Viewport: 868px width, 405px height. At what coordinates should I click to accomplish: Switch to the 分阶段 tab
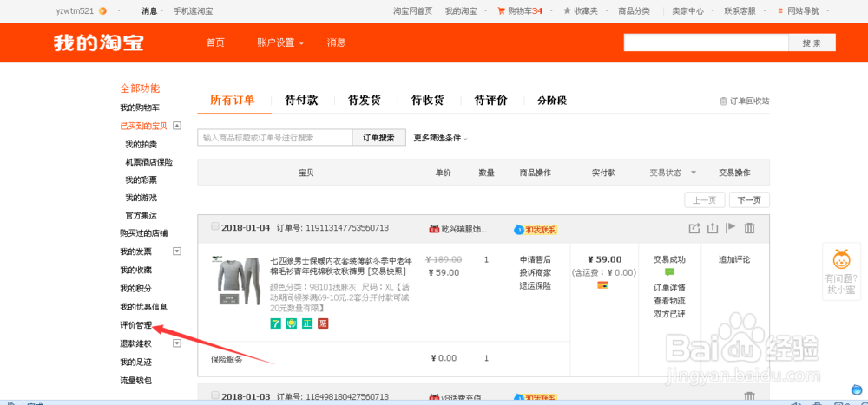coord(552,101)
